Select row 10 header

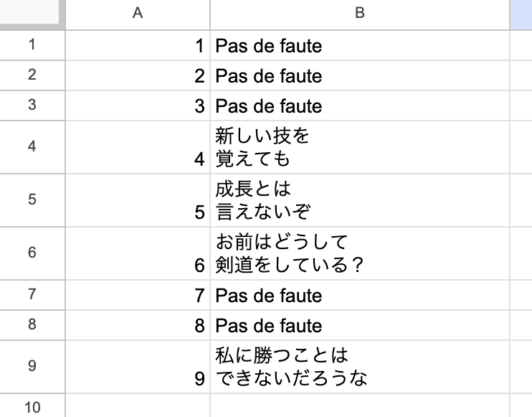click(32, 408)
